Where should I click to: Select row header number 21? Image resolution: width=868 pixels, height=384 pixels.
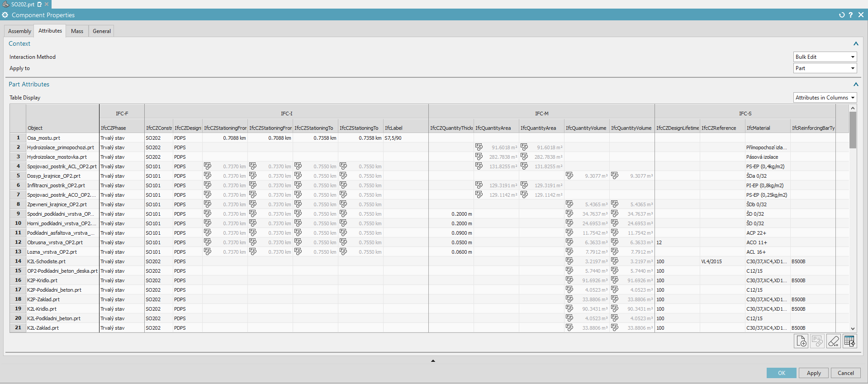click(18, 327)
